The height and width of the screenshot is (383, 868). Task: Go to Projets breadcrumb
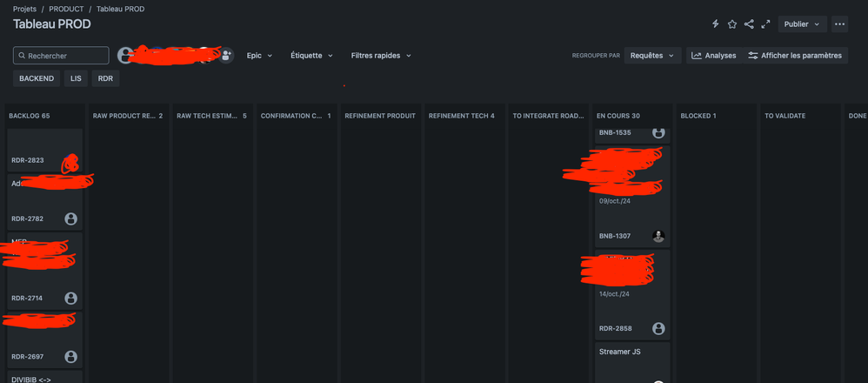pyautogui.click(x=25, y=9)
